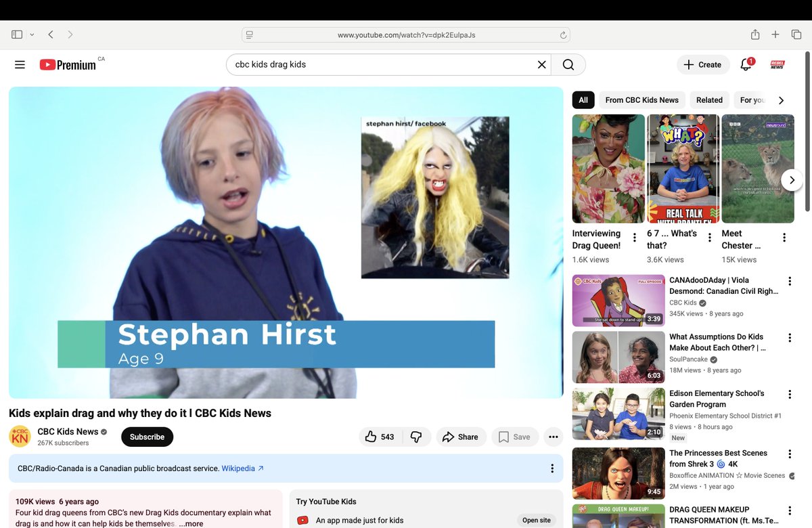Viewport: 812px width, 528px height.
Task: Select the 'For you' filter chip
Action: (x=752, y=100)
